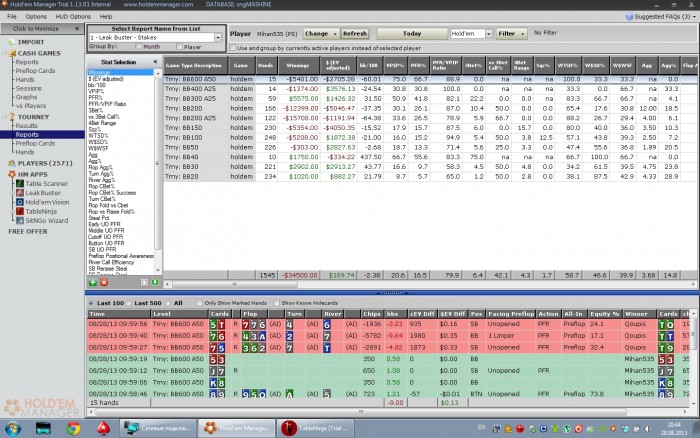Viewport: 700px width, 438px height.
Task: Click the red X remove stat icon
Action: pos(104,282)
